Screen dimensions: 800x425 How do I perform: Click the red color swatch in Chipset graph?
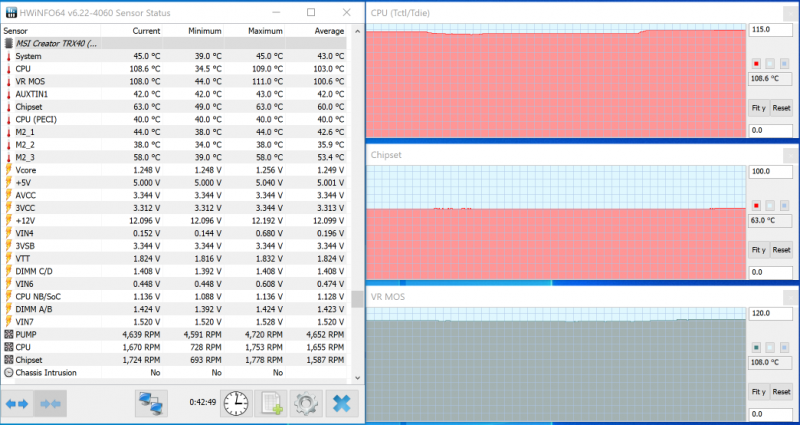(x=756, y=206)
